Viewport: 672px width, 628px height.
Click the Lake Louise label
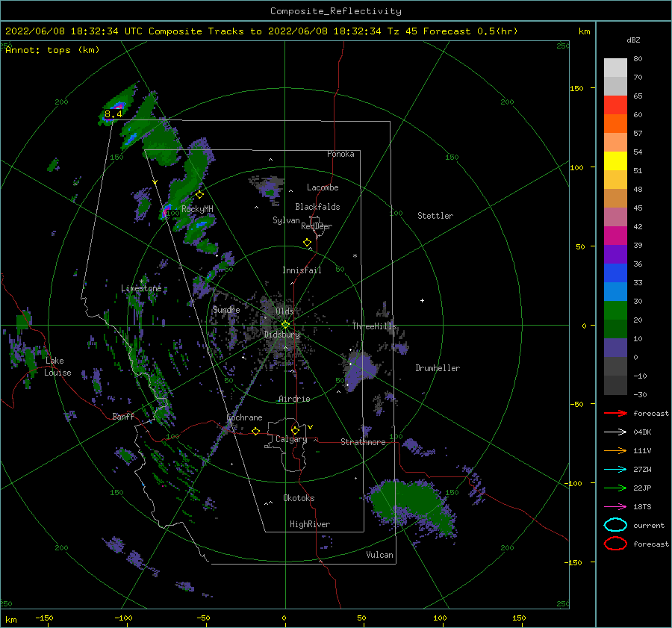57,367
